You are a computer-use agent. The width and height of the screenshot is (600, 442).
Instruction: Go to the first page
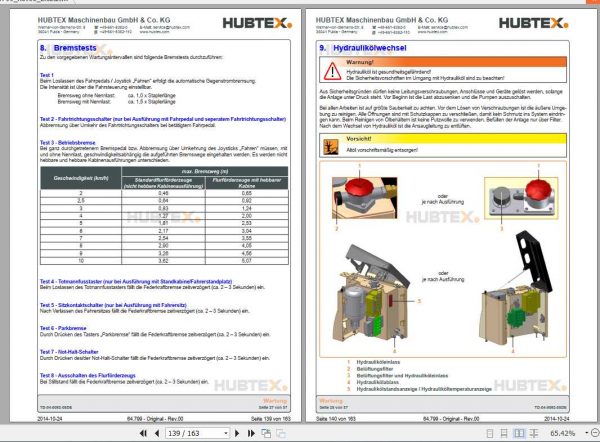tap(143, 433)
